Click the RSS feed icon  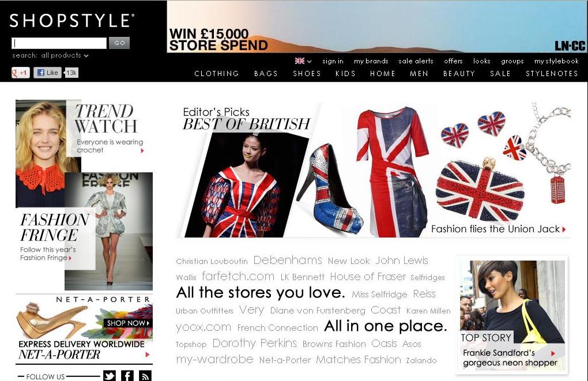[x=145, y=376]
